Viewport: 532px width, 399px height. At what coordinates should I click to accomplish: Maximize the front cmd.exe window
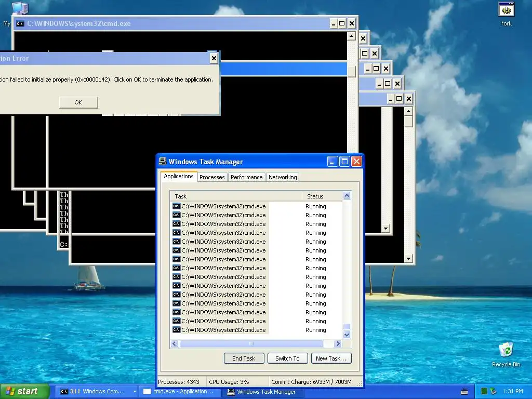(342, 23)
